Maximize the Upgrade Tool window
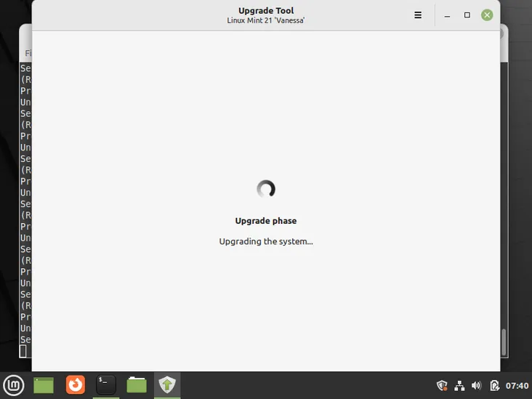 tap(467, 15)
